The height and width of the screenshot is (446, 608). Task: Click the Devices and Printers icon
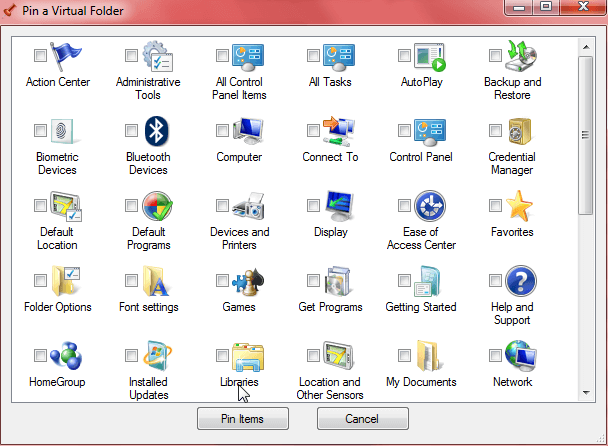point(248,206)
